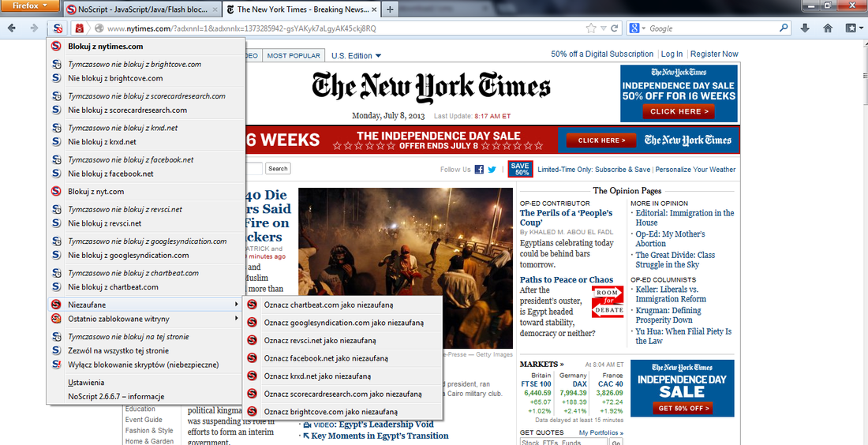Select Blokuj z nyt.com

tap(146, 192)
